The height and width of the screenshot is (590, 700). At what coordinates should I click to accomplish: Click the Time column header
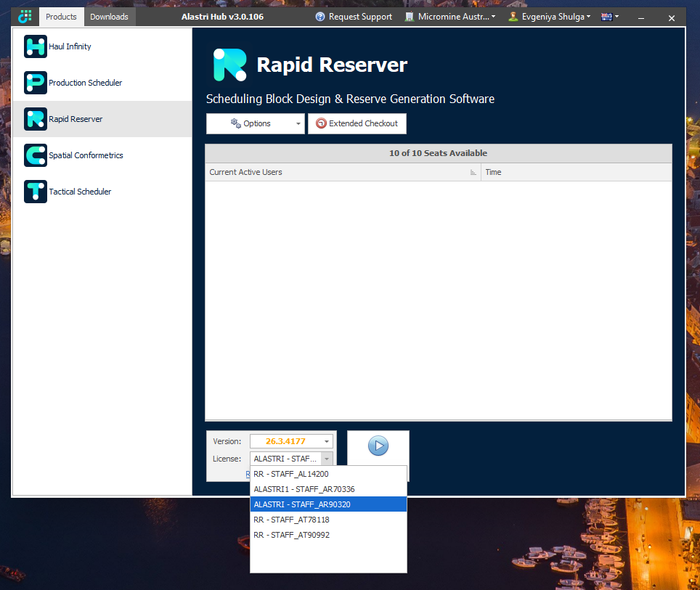coord(577,172)
